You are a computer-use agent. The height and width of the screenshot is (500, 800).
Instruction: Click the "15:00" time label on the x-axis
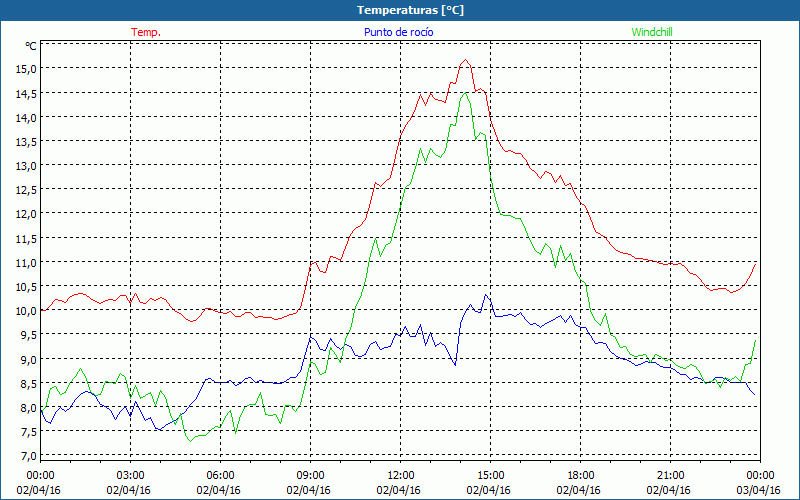point(490,476)
